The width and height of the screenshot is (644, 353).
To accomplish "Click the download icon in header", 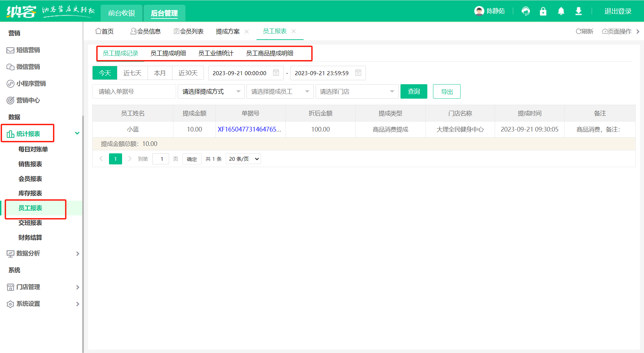I will pyautogui.click(x=579, y=11).
